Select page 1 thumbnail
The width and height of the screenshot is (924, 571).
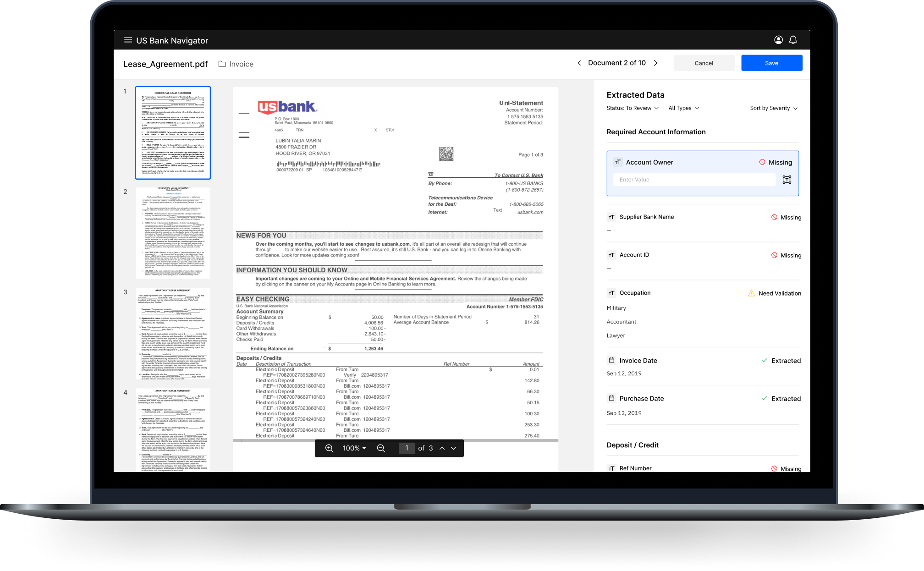[x=173, y=132]
